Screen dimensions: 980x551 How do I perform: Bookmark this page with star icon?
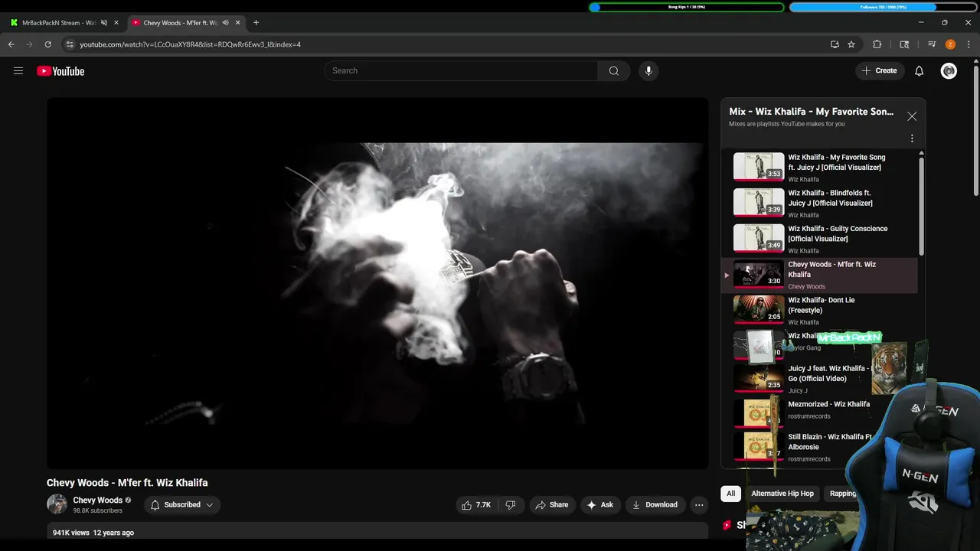(x=851, y=44)
